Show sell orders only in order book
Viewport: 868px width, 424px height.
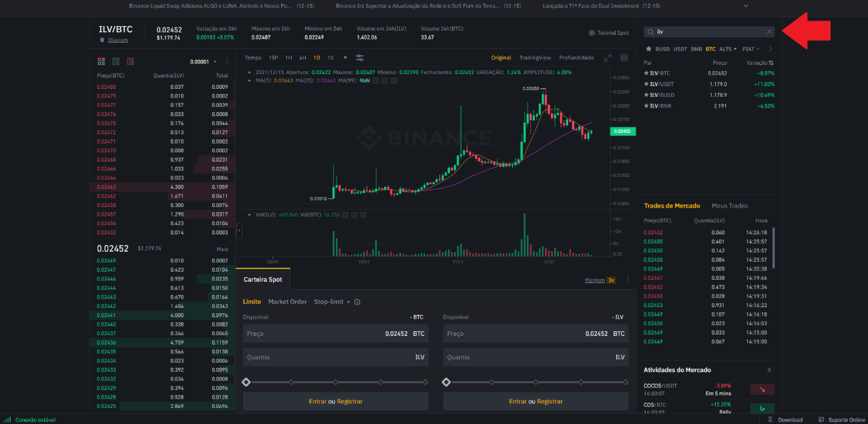click(130, 61)
